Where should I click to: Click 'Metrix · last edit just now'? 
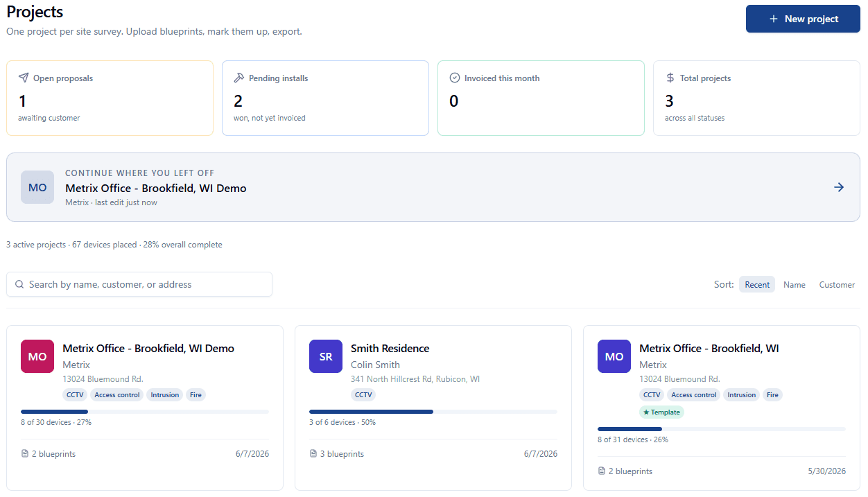[x=111, y=202]
